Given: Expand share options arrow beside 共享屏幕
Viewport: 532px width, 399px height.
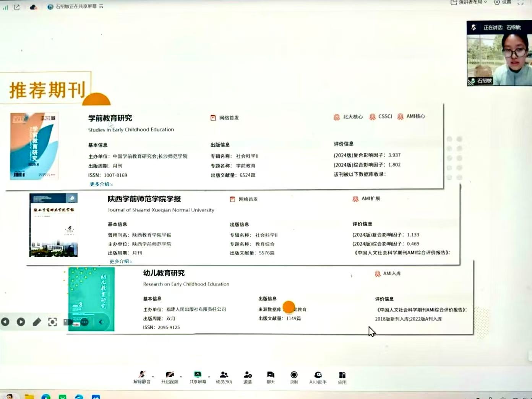Looking at the screenshot, I should tap(209, 377).
